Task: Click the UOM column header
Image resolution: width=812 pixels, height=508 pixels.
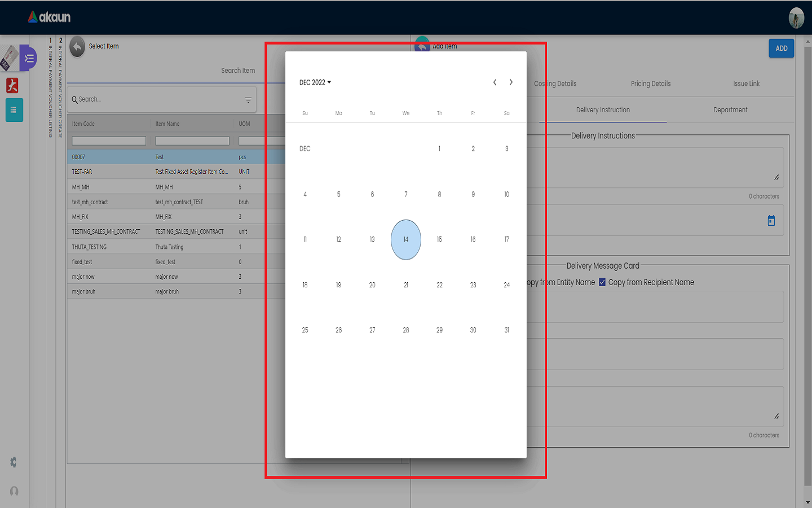Action: pyautogui.click(x=244, y=124)
